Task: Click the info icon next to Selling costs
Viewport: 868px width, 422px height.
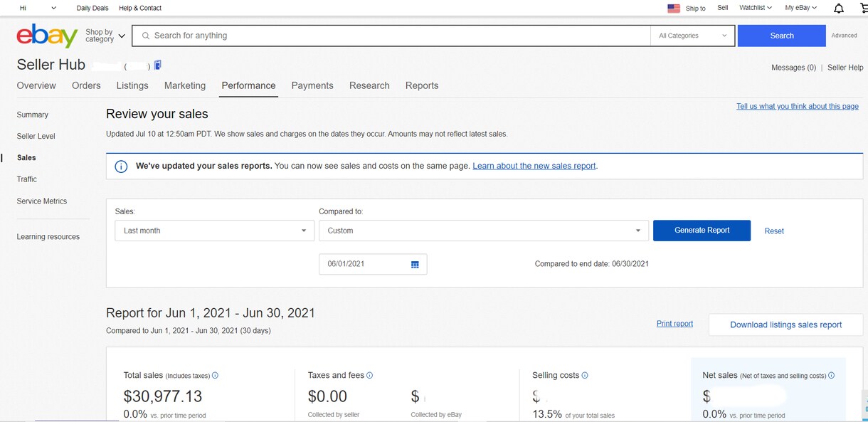Action: (585, 376)
